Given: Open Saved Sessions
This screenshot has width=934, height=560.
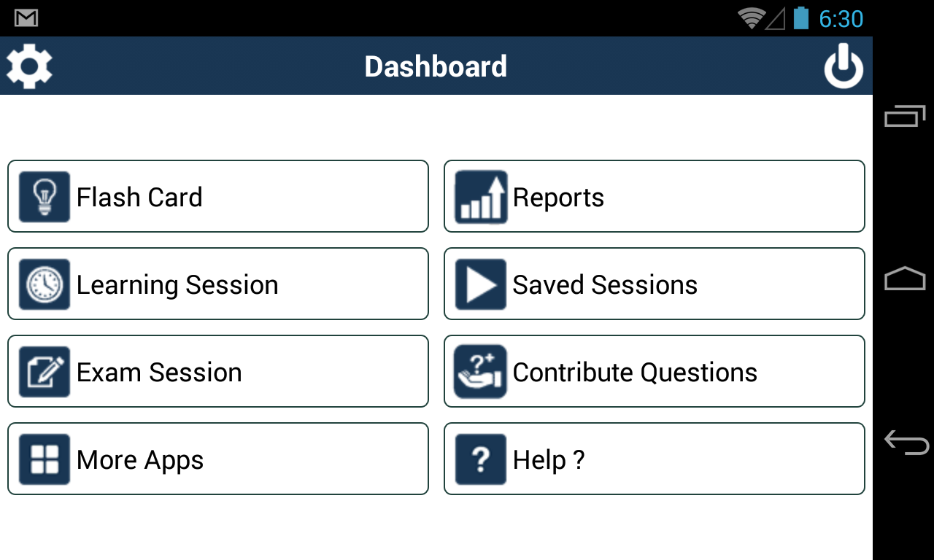Looking at the screenshot, I should 654,284.
